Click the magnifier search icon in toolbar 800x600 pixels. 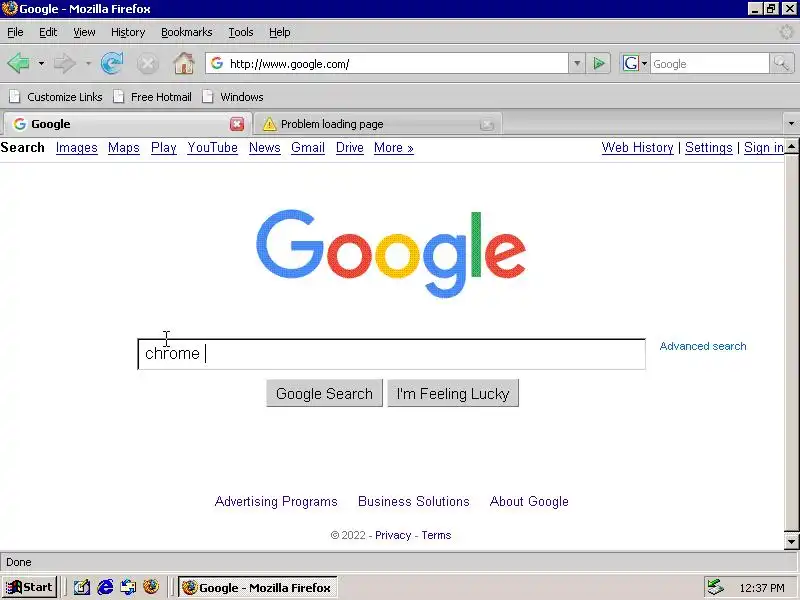[x=781, y=64]
